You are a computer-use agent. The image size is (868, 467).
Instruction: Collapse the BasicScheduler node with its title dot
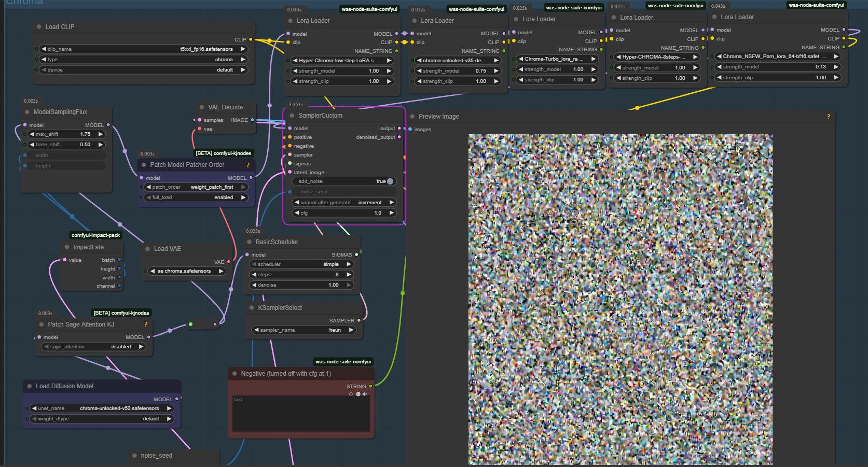point(249,242)
